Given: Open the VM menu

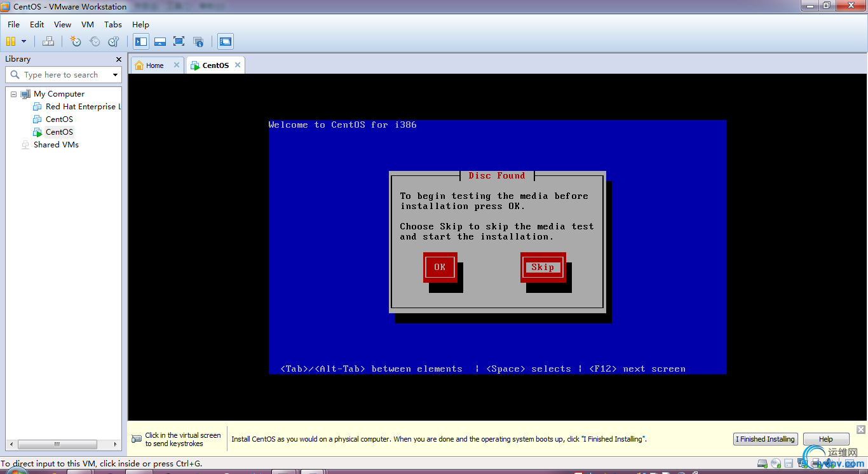Looking at the screenshot, I should 88,24.
